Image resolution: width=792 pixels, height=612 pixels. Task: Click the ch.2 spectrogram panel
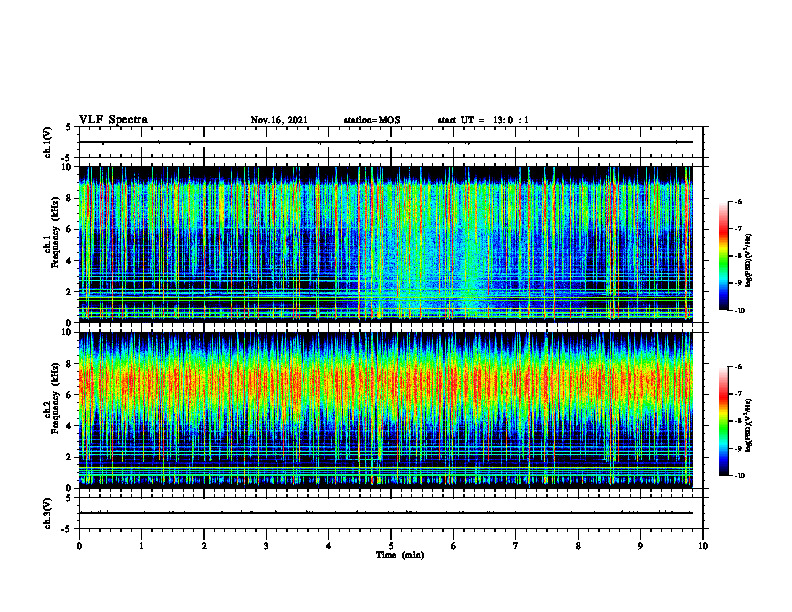click(x=386, y=410)
